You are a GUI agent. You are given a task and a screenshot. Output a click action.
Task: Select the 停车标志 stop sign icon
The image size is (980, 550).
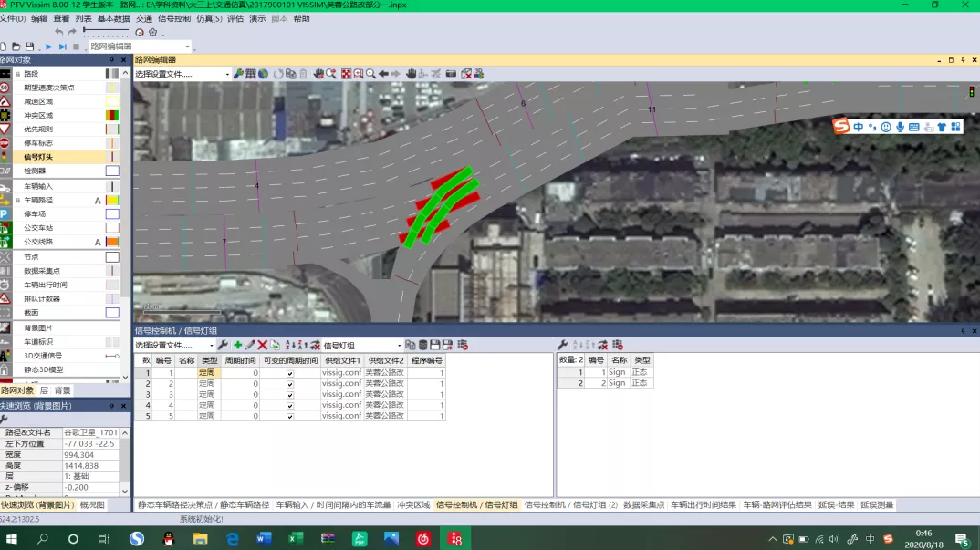click(x=5, y=143)
